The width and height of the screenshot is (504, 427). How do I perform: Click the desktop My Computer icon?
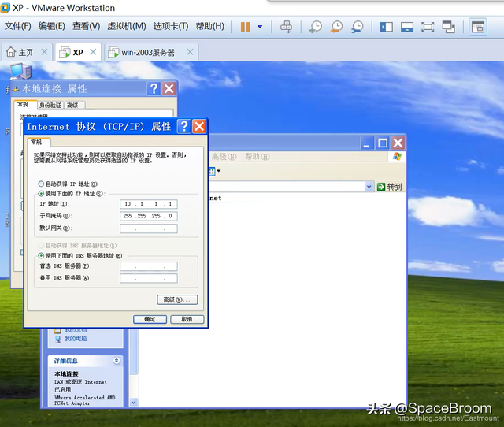[20, 72]
